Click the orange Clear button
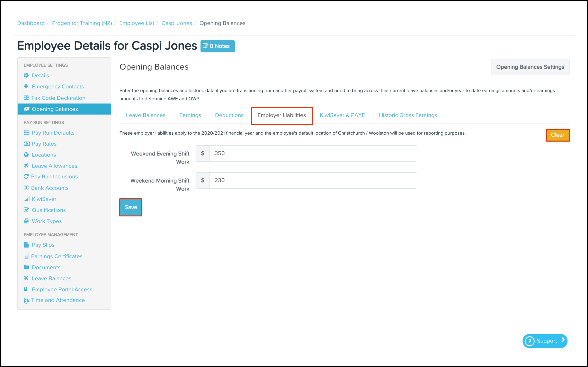 coord(558,135)
